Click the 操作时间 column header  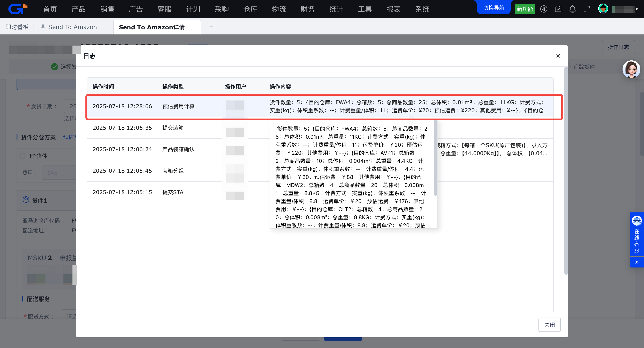(x=103, y=87)
